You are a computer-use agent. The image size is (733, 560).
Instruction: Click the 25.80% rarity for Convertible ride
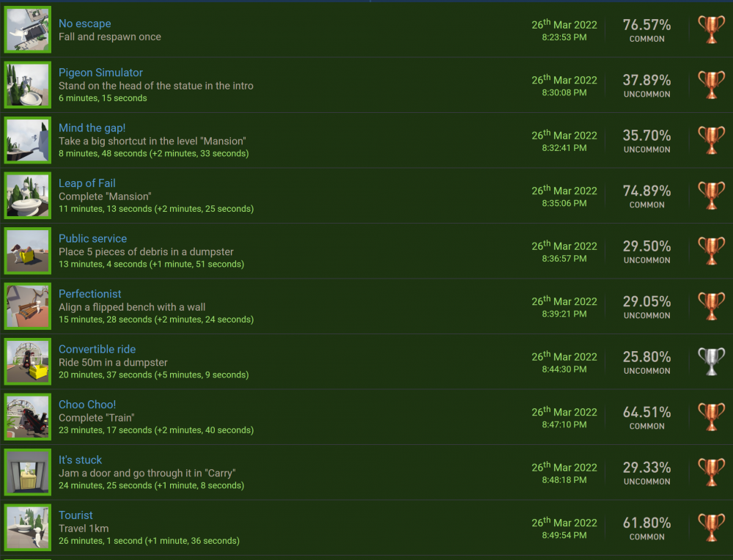pyautogui.click(x=647, y=357)
